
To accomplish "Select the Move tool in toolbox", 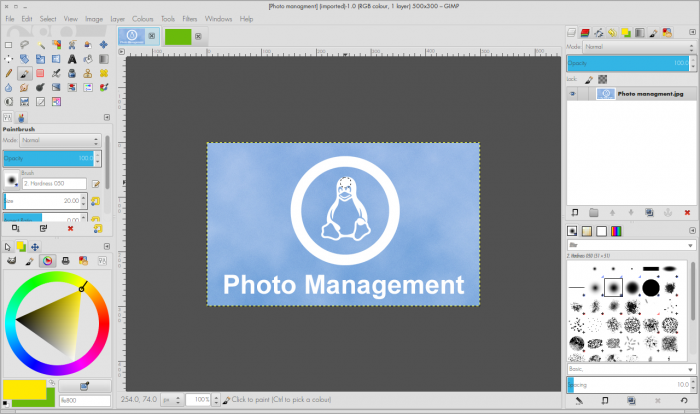I will (104, 45).
